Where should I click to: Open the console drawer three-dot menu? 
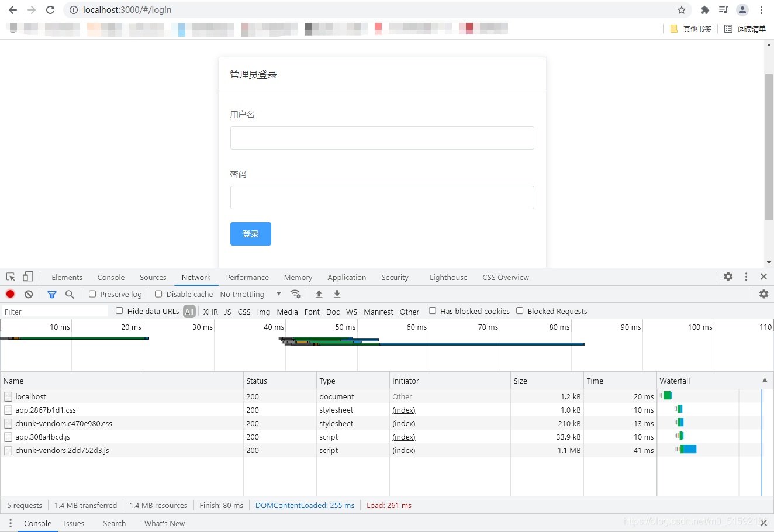coord(11,523)
